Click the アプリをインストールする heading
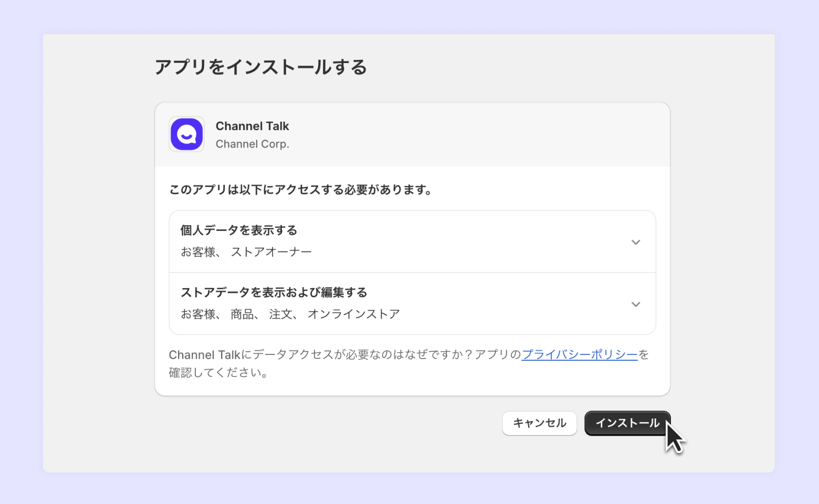This screenshot has height=504, width=819. tap(261, 67)
